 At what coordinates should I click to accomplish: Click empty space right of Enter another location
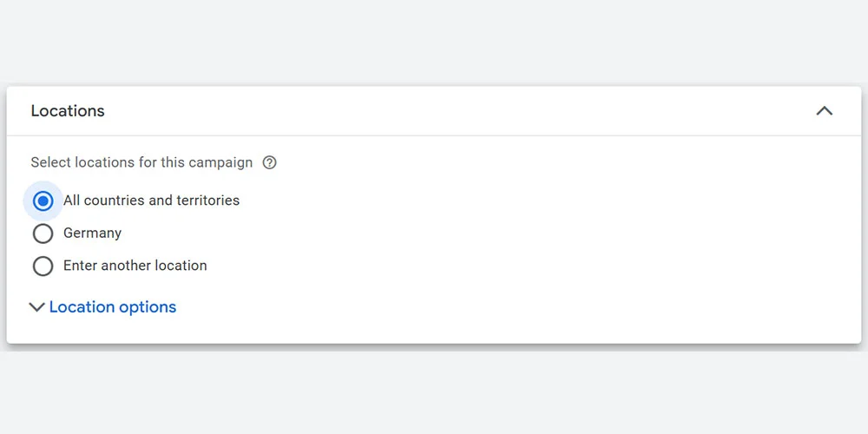pyautogui.click(x=521, y=266)
